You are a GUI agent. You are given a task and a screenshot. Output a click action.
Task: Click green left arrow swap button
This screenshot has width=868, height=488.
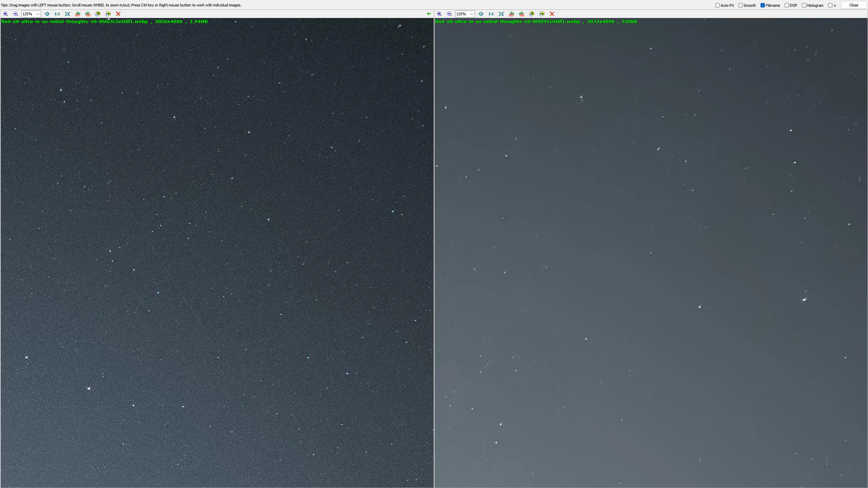tap(429, 14)
